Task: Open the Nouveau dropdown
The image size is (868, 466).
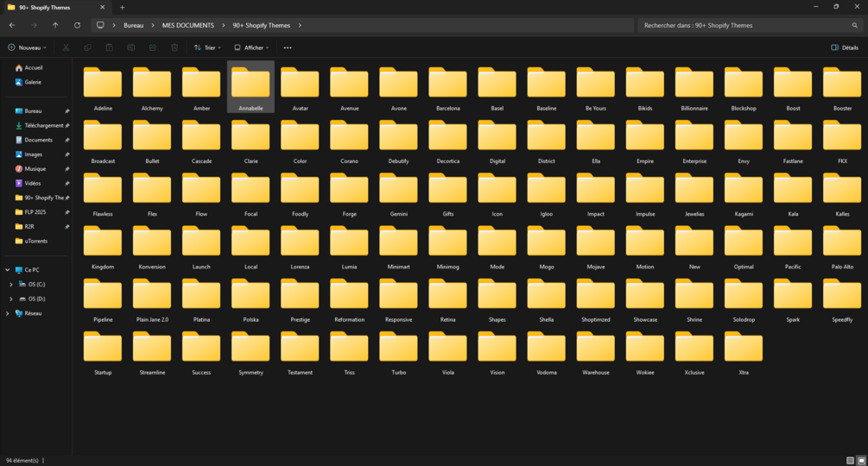Action: coord(27,47)
